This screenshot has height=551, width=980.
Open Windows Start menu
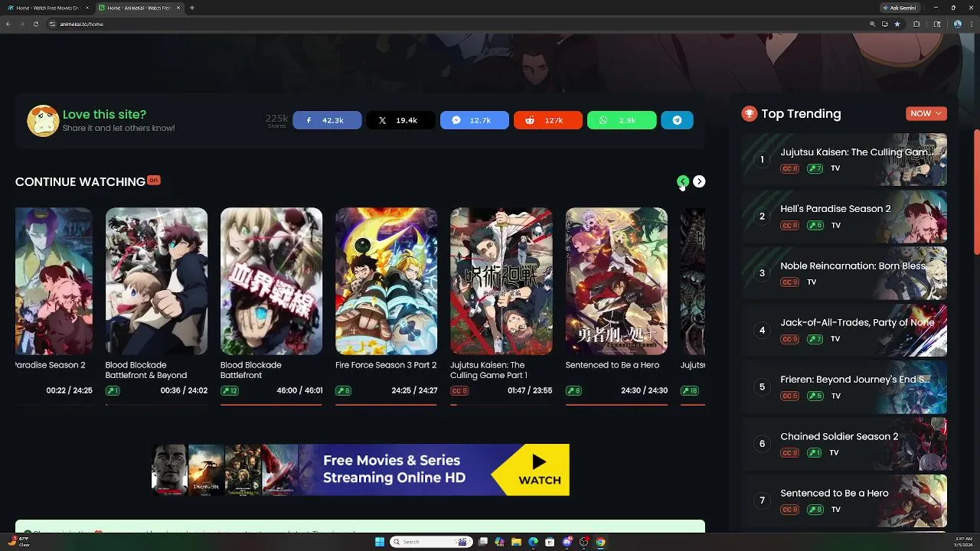tap(379, 542)
